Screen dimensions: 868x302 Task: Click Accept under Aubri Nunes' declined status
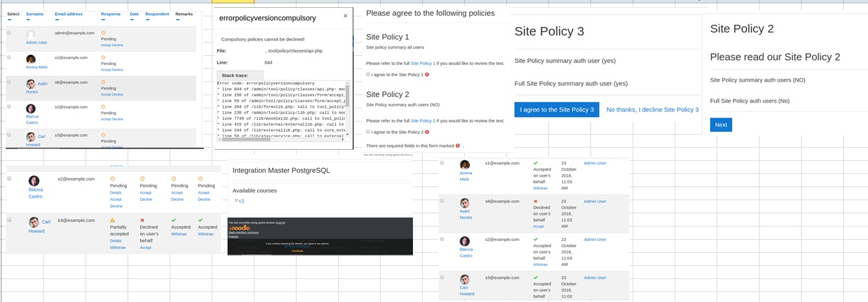[539, 226]
